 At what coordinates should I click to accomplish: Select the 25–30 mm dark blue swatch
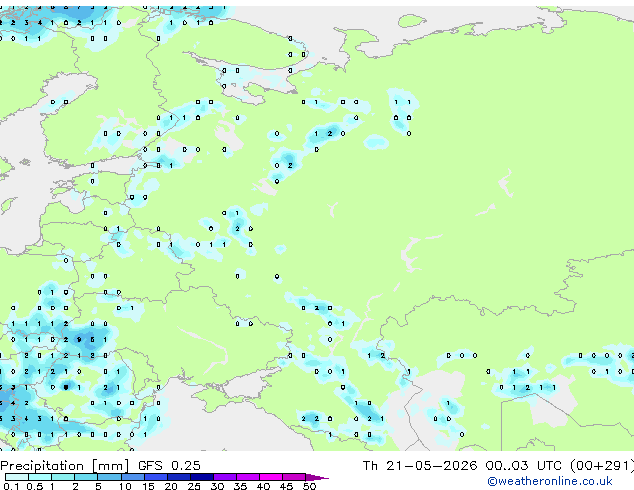(x=202, y=477)
